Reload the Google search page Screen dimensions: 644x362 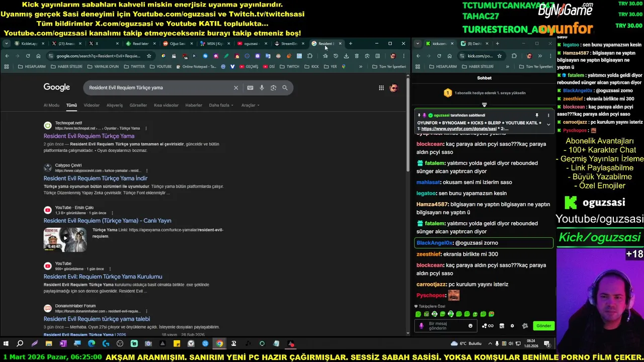pyautogui.click(x=28, y=56)
